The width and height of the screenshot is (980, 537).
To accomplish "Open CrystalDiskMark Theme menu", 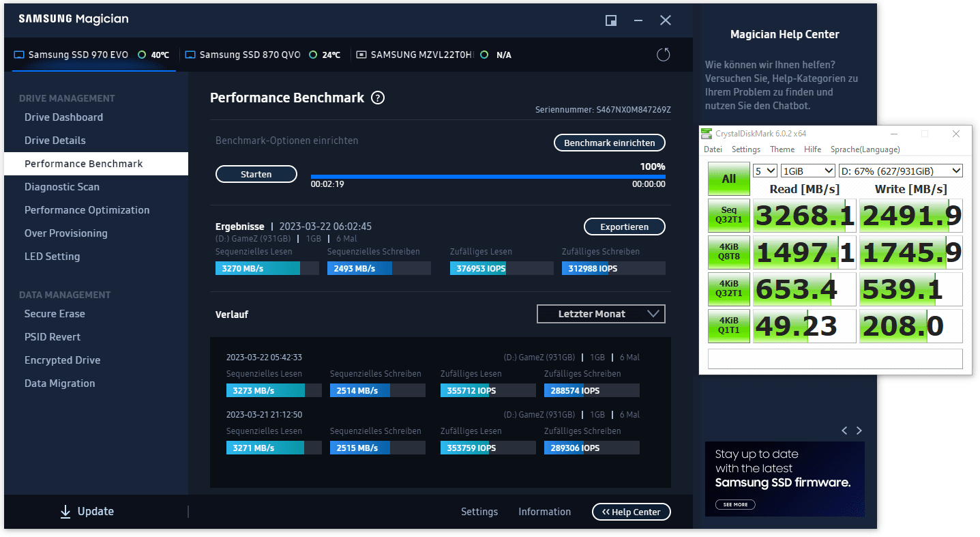I will 782,149.
